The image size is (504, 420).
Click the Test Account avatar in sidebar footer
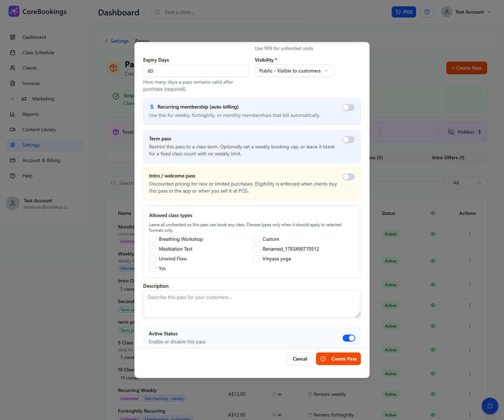pyautogui.click(x=13, y=203)
